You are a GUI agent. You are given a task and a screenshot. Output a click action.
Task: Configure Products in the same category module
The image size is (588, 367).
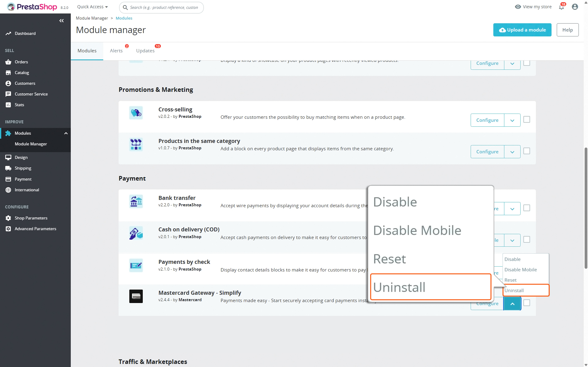click(487, 152)
